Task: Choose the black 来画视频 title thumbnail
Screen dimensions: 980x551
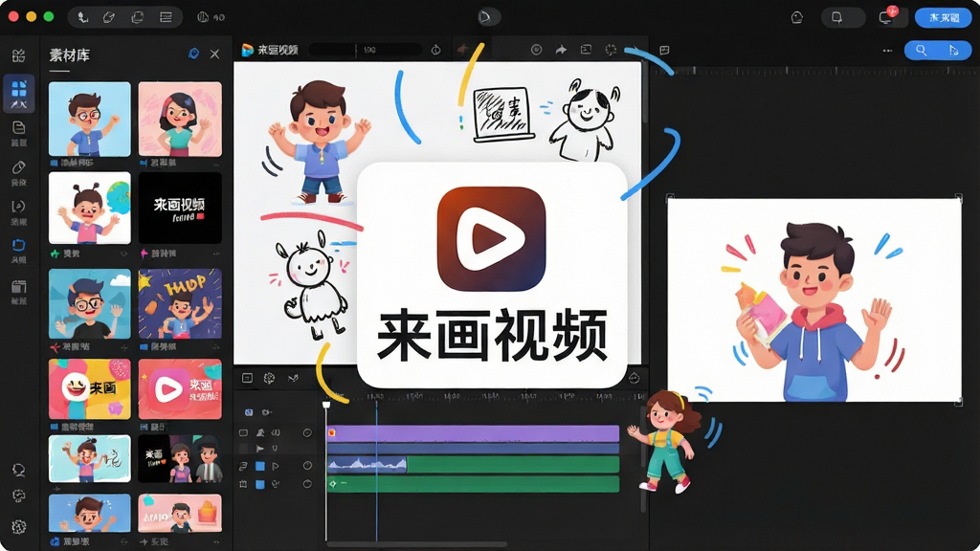Action: coord(180,208)
